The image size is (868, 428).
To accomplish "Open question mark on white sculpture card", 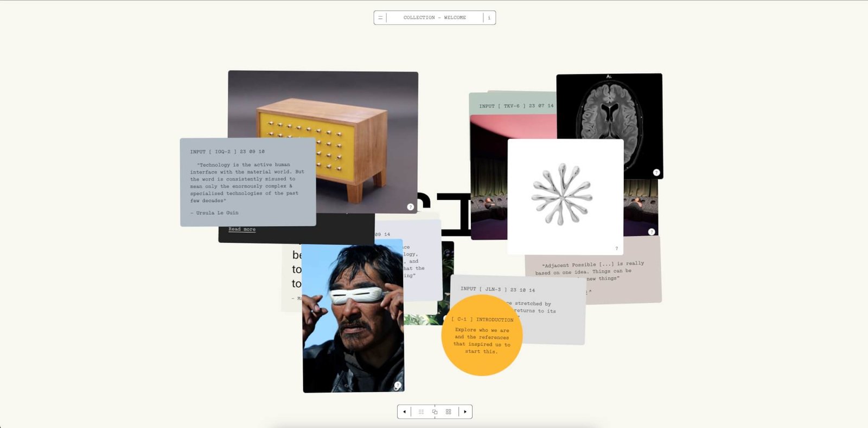I will click(616, 248).
